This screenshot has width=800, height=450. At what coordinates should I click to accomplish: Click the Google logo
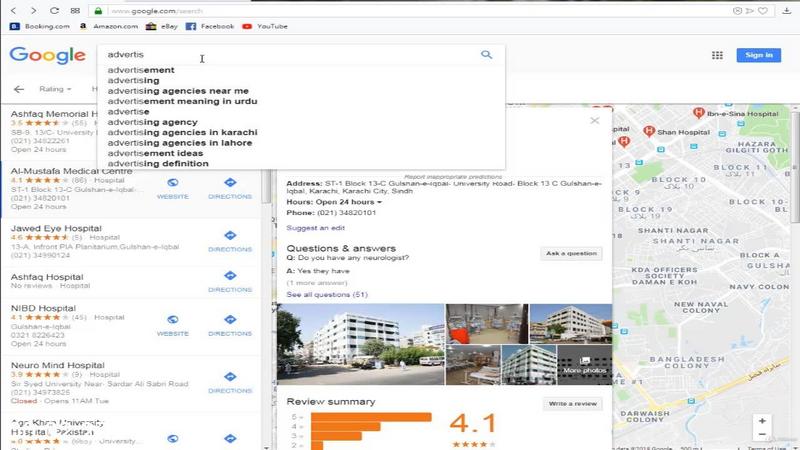tap(47, 55)
